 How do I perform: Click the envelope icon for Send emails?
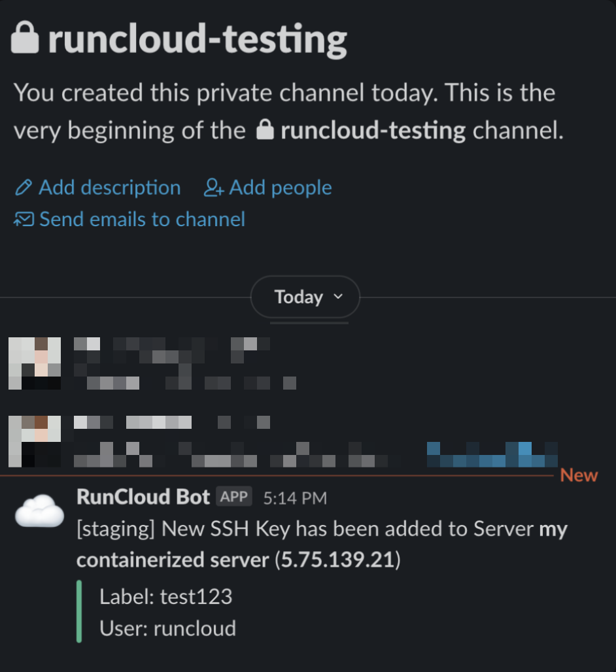click(24, 219)
